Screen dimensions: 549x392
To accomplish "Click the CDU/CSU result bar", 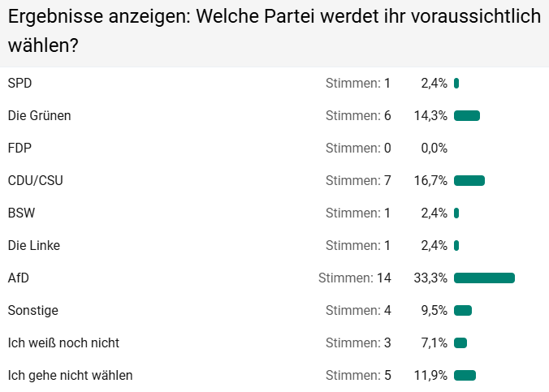I will click(x=469, y=180).
